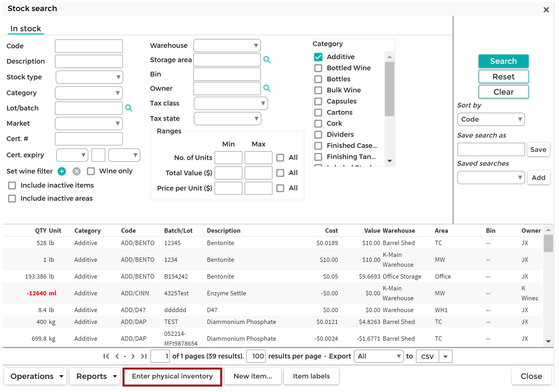Open the Operations menu

[x=35, y=376]
